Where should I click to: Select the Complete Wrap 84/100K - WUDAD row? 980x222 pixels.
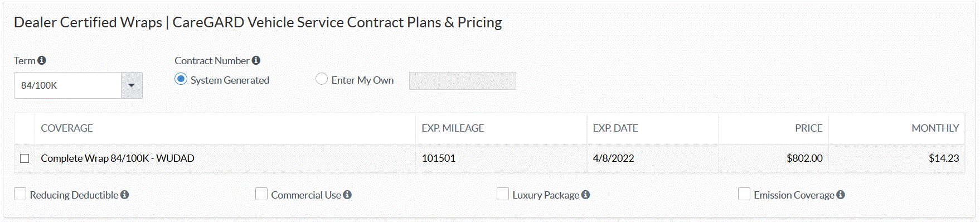[x=489, y=158]
